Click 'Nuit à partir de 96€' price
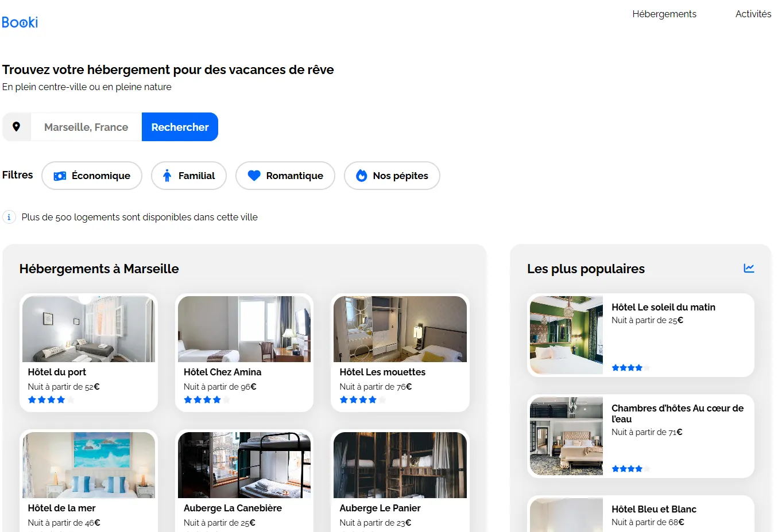This screenshot has height=532, width=778. [x=220, y=387]
